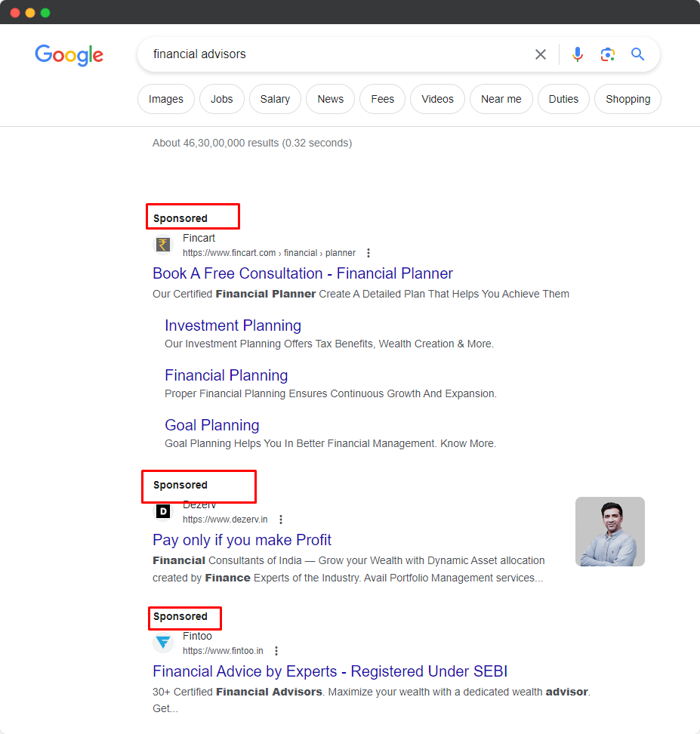Click the Dezerv ad thumbnail of the man
This screenshot has height=734, width=700.
pos(609,532)
